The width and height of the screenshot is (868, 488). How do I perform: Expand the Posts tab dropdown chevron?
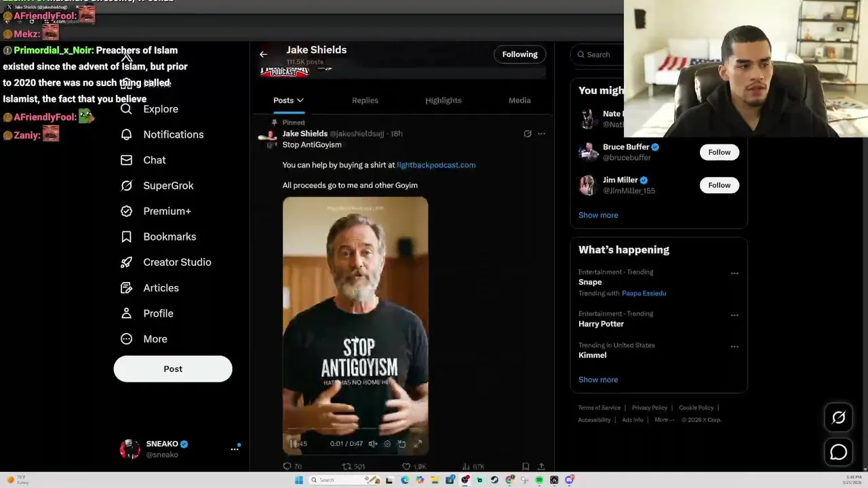tap(300, 100)
